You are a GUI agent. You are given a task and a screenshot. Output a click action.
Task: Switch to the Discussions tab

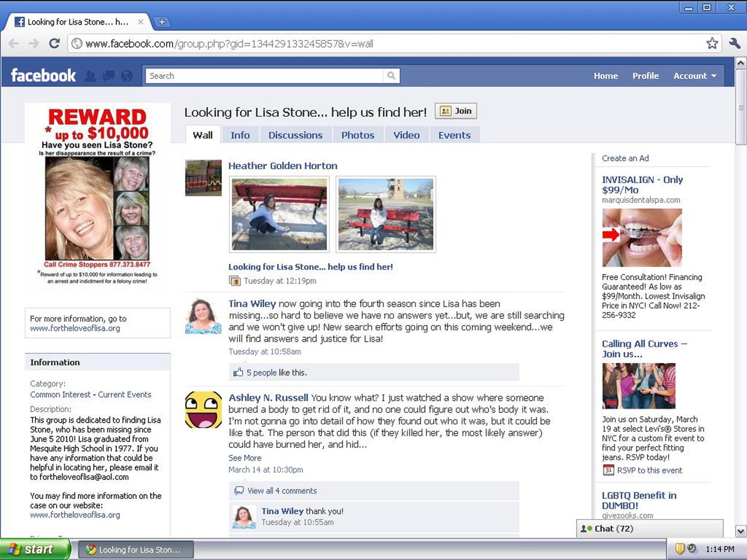[x=295, y=135]
